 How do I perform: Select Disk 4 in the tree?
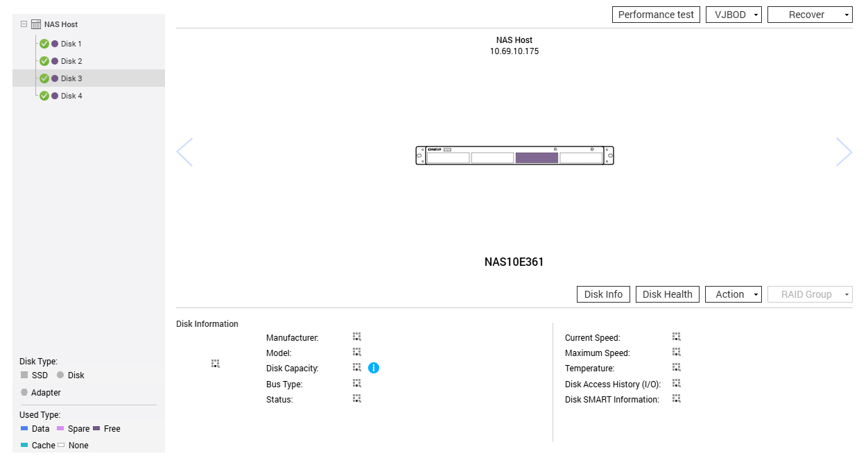click(71, 96)
